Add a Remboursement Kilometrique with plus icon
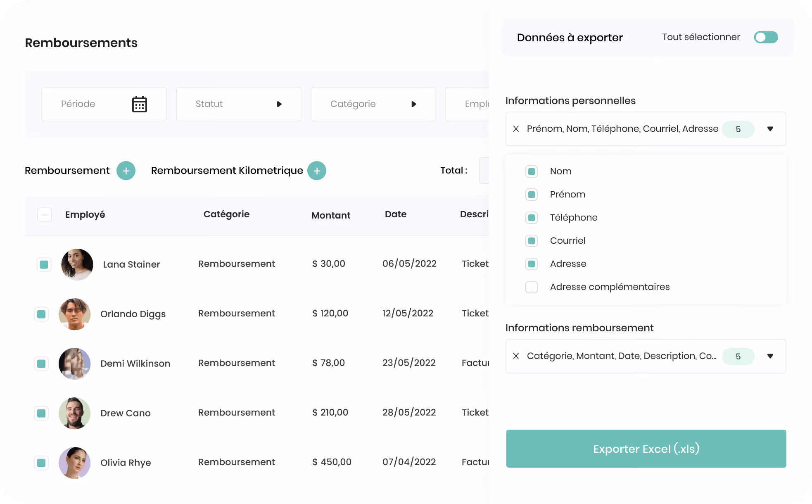This screenshot has width=812, height=504. (x=317, y=171)
